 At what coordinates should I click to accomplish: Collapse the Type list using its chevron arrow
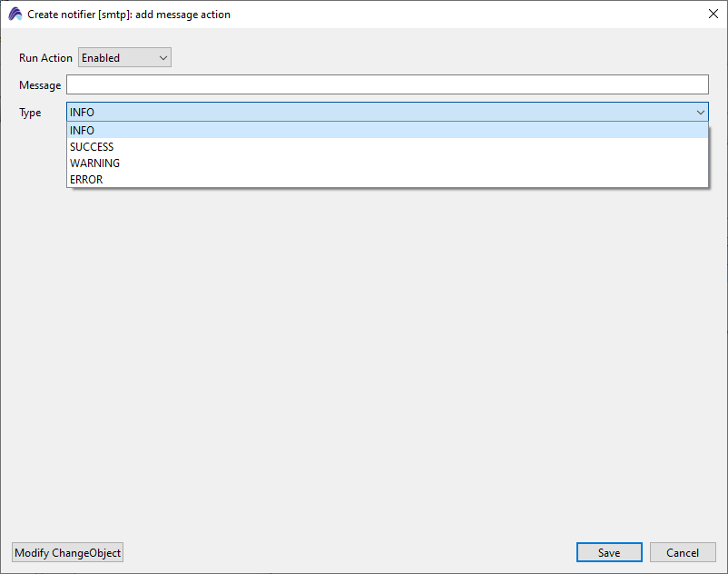pos(700,113)
